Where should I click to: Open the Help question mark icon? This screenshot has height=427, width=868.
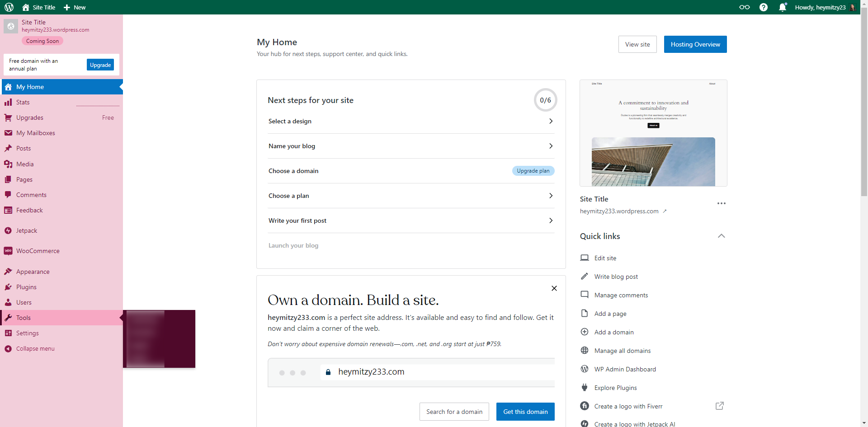(764, 7)
